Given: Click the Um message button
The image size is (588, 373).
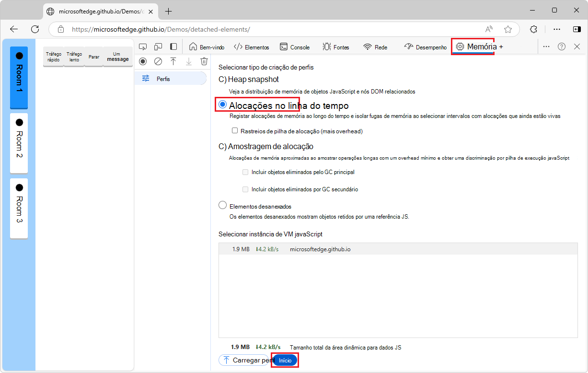Looking at the screenshot, I should click(x=118, y=57).
